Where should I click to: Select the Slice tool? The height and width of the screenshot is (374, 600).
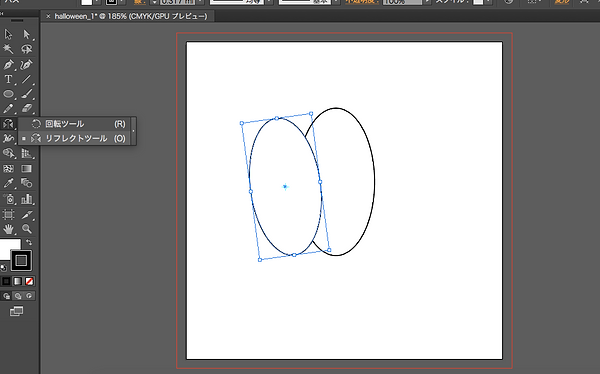coord(26,214)
